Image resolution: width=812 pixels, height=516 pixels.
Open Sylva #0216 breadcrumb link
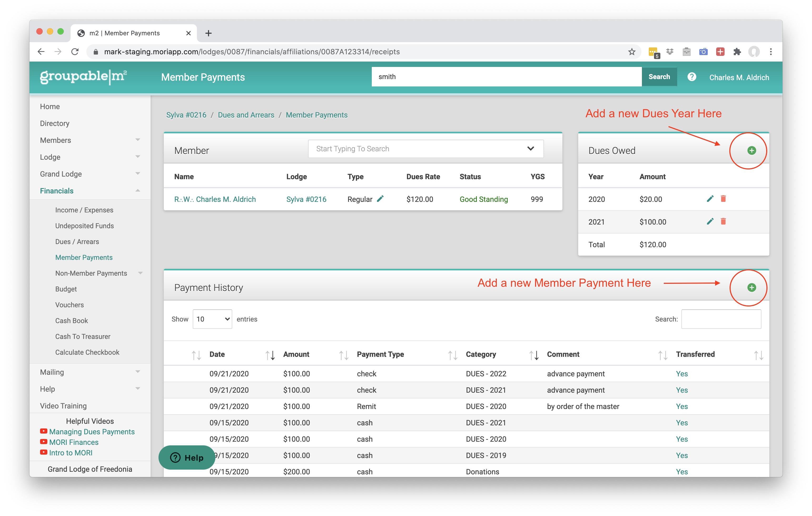click(186, 115)
